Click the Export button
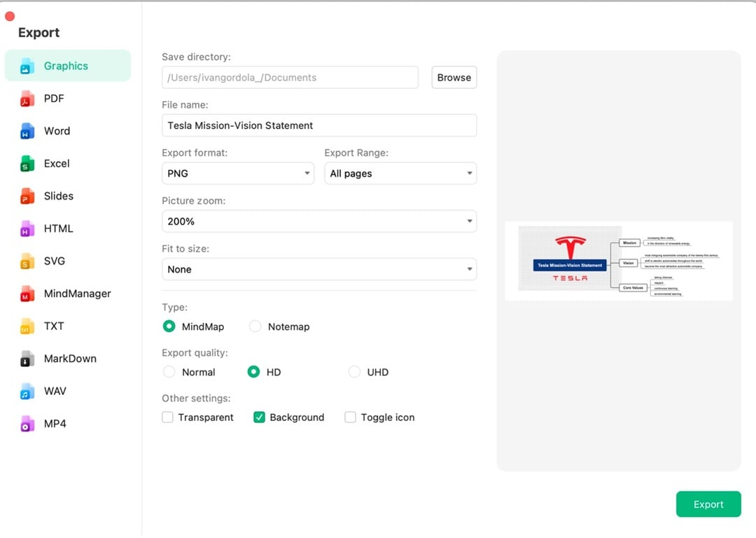 (708, 504)
